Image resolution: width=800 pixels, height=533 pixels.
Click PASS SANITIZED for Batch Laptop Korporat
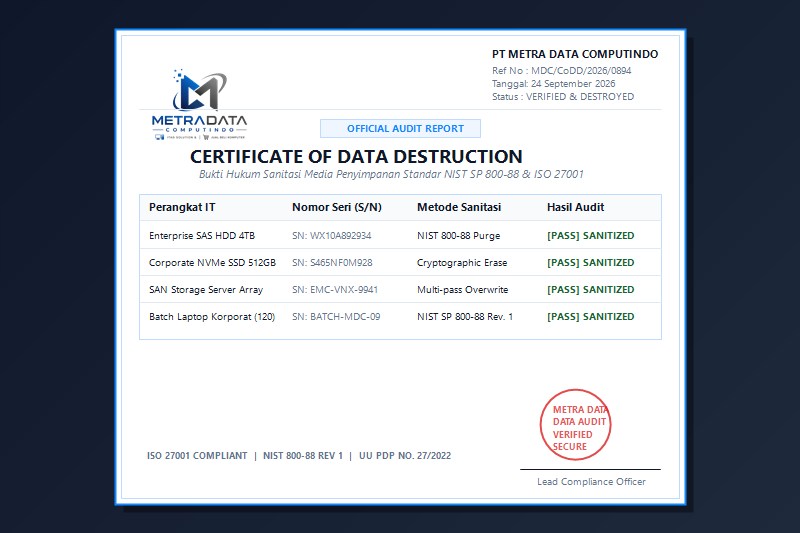click(x=590, y=317)
